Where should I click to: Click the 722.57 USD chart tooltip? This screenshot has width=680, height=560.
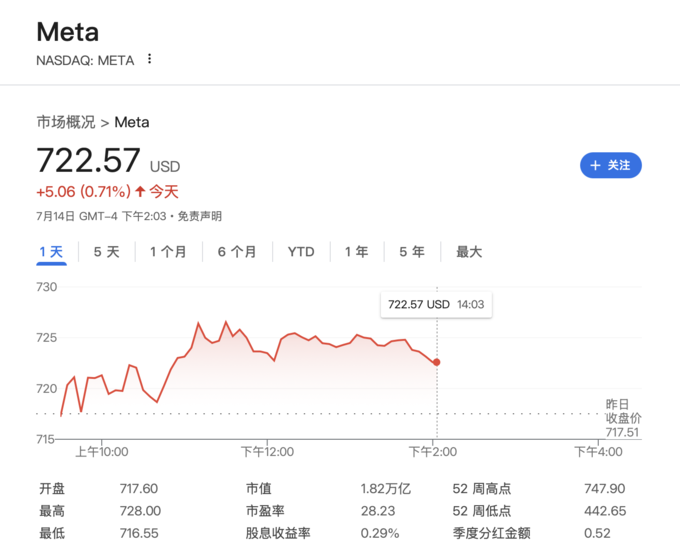tap(435, 304)
